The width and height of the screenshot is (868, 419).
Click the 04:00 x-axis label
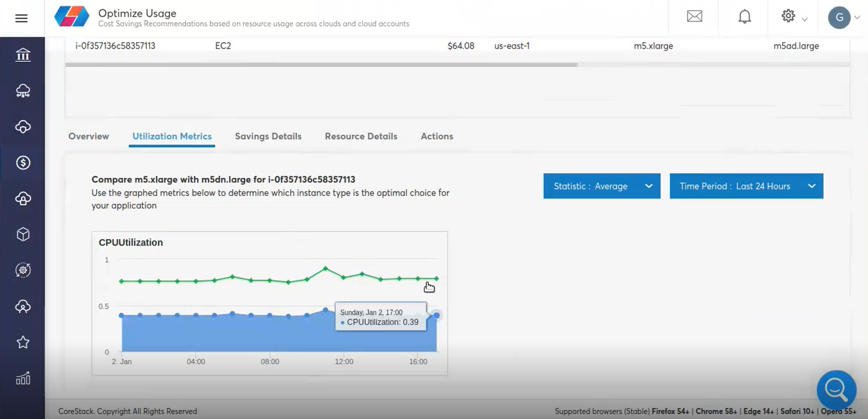196,361
